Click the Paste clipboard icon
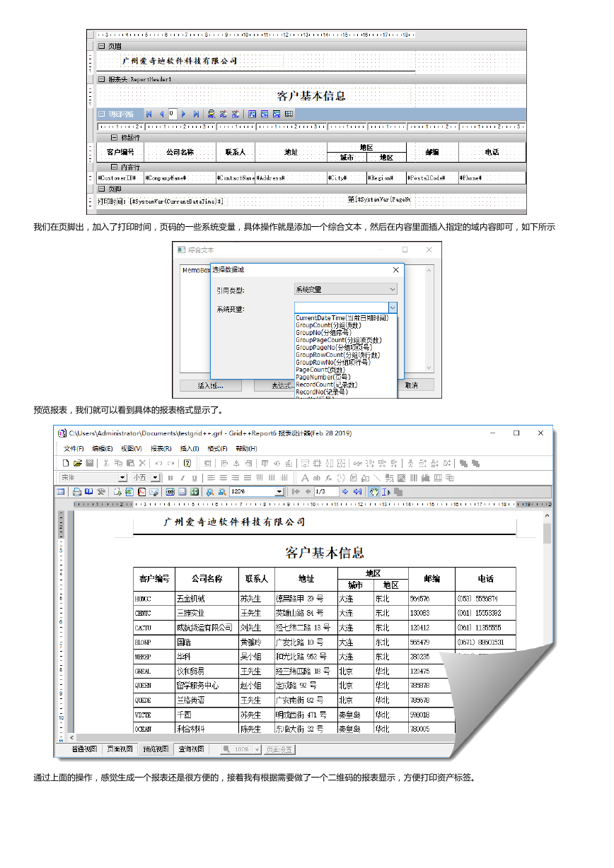Image resolution: width=614 pixels, height=868 pixels. click(130, 463)
